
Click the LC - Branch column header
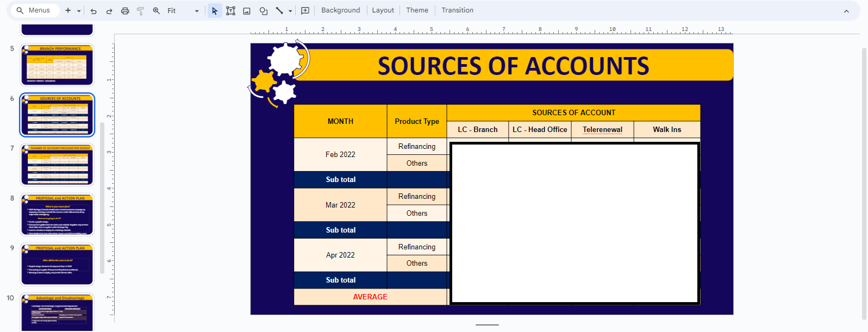point(478,129)
